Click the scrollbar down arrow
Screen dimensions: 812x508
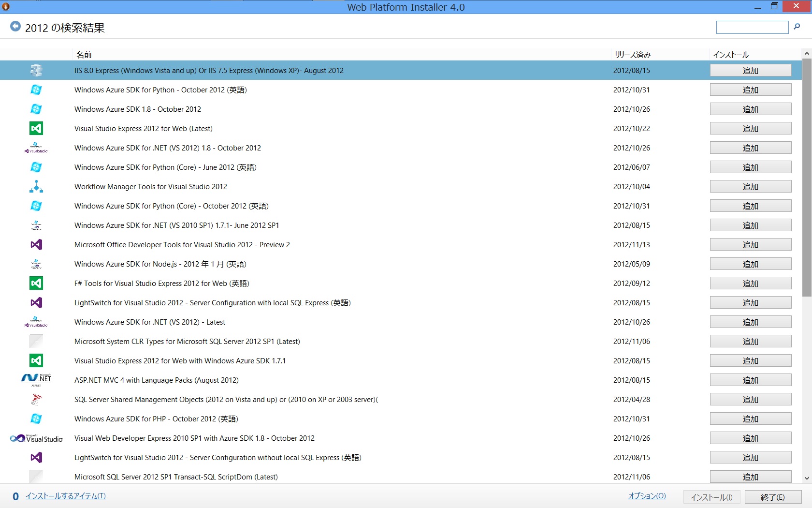pos(807,478)
